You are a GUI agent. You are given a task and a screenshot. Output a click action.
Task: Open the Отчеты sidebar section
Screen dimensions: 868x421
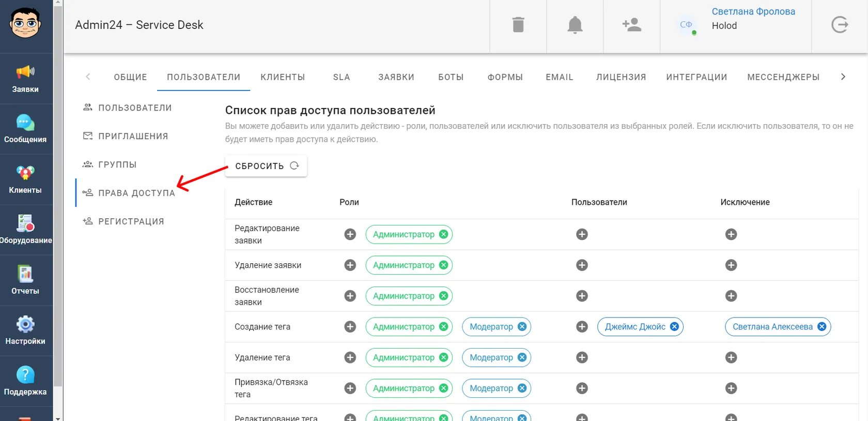click(x=25, y=280)
